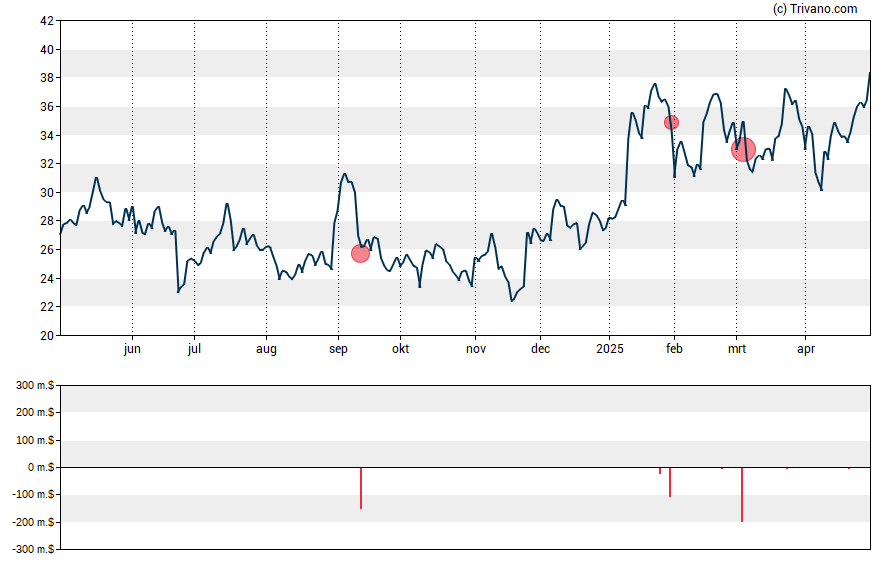Click the "40" price axis value
The width and height of the screenshot is (888, 565).
[47, 50]
